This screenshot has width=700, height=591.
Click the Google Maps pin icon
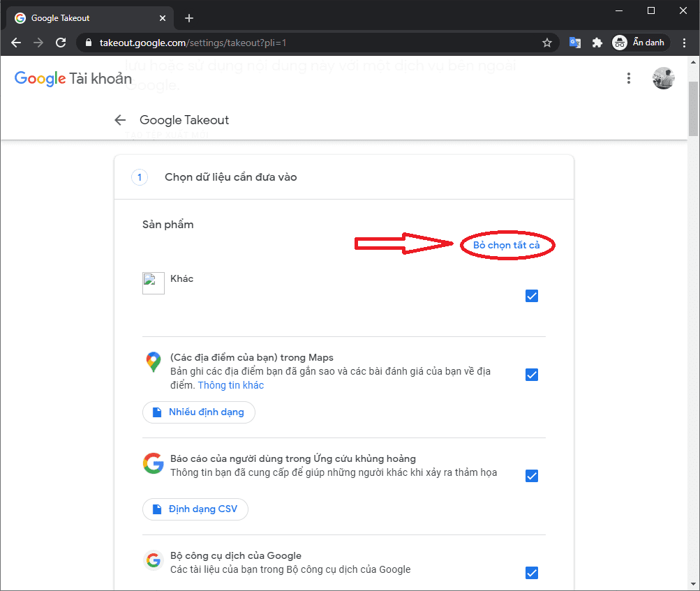(153, 362)
